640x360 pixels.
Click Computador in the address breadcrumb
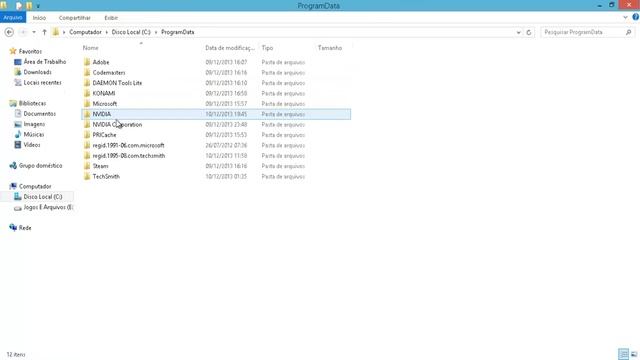click(x=85, y=32)
